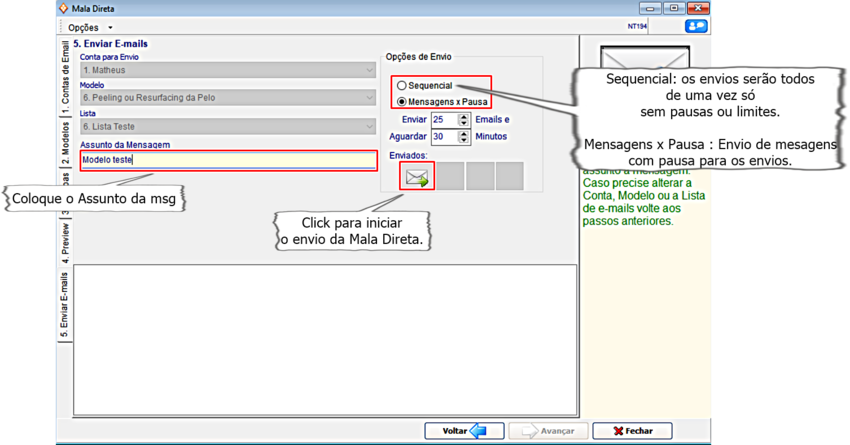The width and height of the screenshot is (850, 445).
Task: Open the Conta para Envio dropdown
Action: coord(228,70)
